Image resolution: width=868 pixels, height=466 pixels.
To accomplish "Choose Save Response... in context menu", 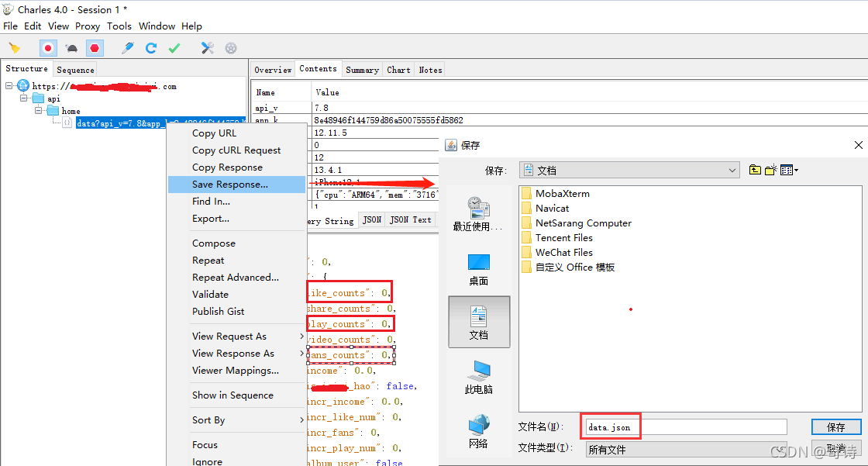I will click(x=236, y=185).
